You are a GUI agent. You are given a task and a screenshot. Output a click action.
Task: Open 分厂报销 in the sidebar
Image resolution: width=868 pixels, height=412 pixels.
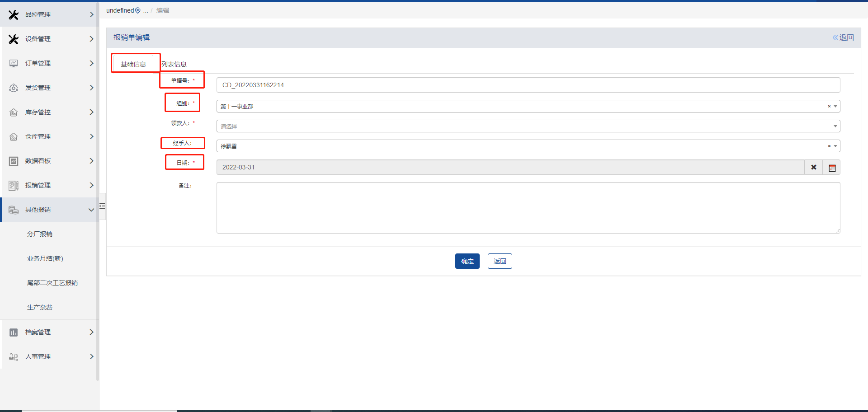(40, 234)
